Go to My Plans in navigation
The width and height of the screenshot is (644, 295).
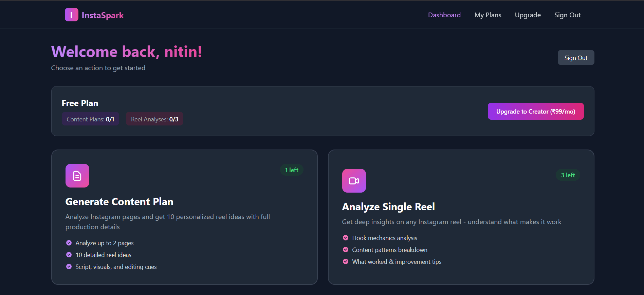(x=487, y=15)
